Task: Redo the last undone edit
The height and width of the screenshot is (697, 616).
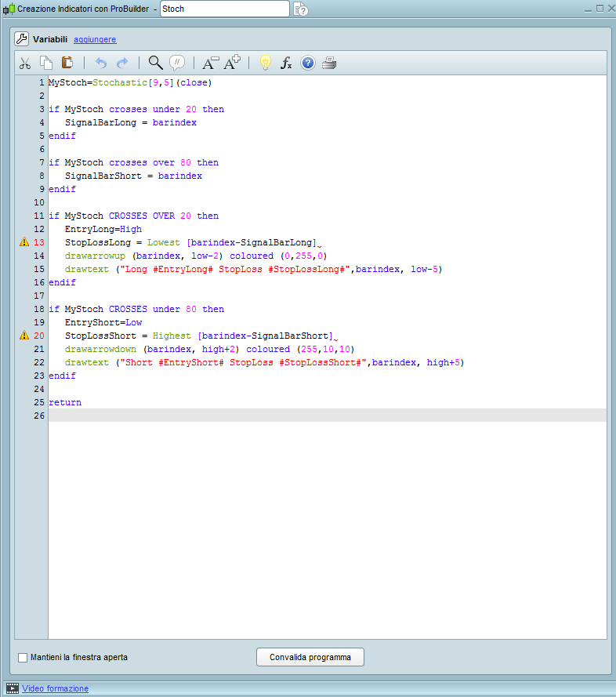Action: tap(122, 64)
